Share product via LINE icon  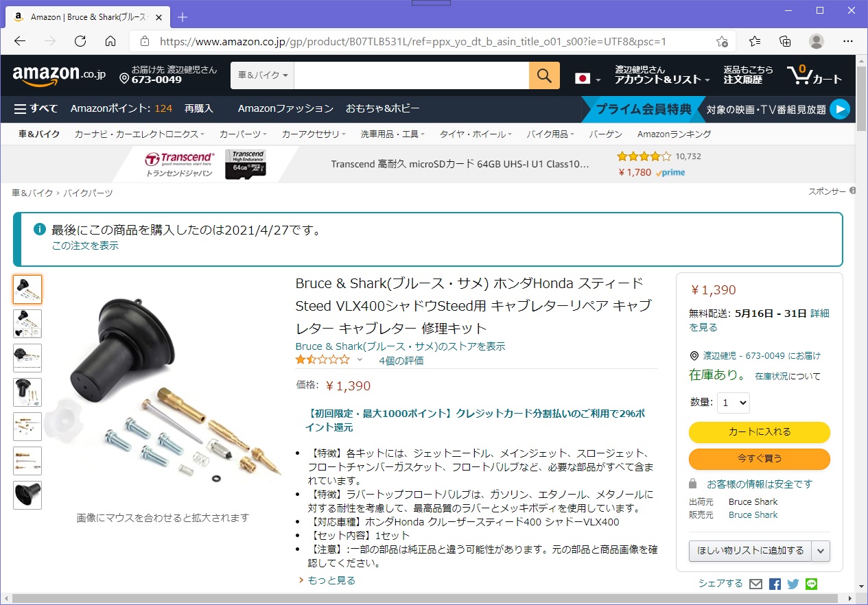tap(812, 584)
